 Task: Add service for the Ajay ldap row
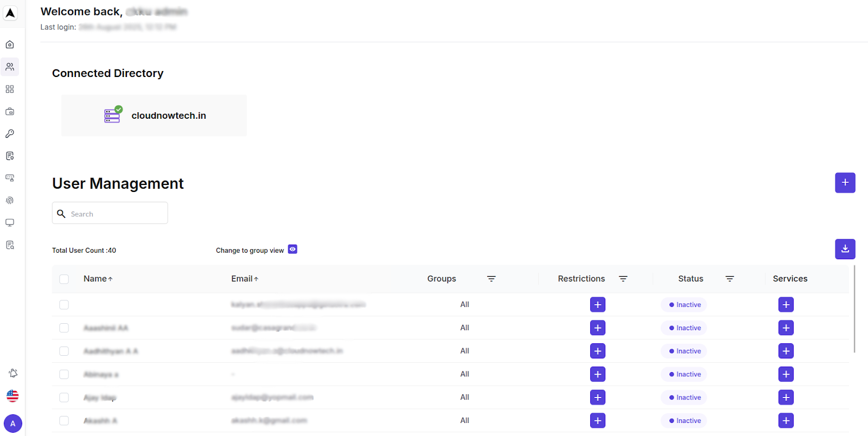tap(786, 397)
